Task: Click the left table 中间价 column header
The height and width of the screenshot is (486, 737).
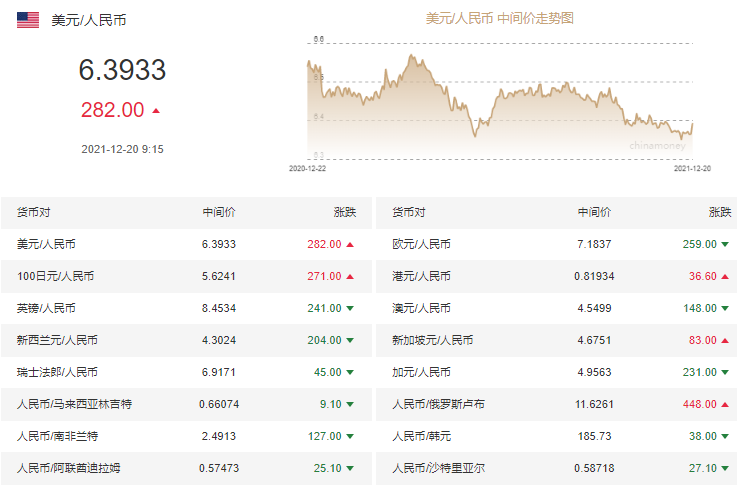Action: point(219,212)
